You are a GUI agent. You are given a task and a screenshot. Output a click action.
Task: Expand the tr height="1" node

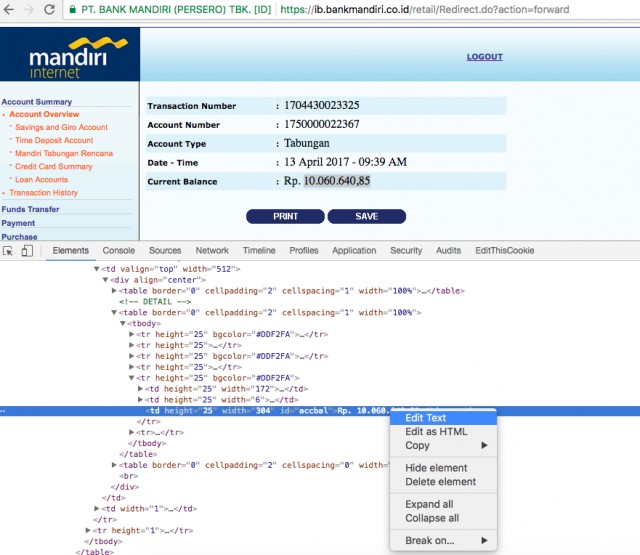[x=88, y=531]
